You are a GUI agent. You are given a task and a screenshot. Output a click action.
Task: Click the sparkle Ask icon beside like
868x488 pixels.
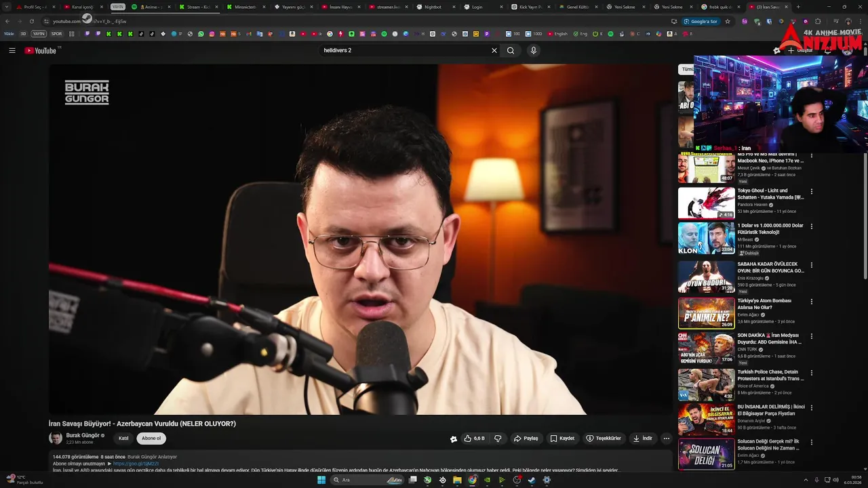coord(453,439)
